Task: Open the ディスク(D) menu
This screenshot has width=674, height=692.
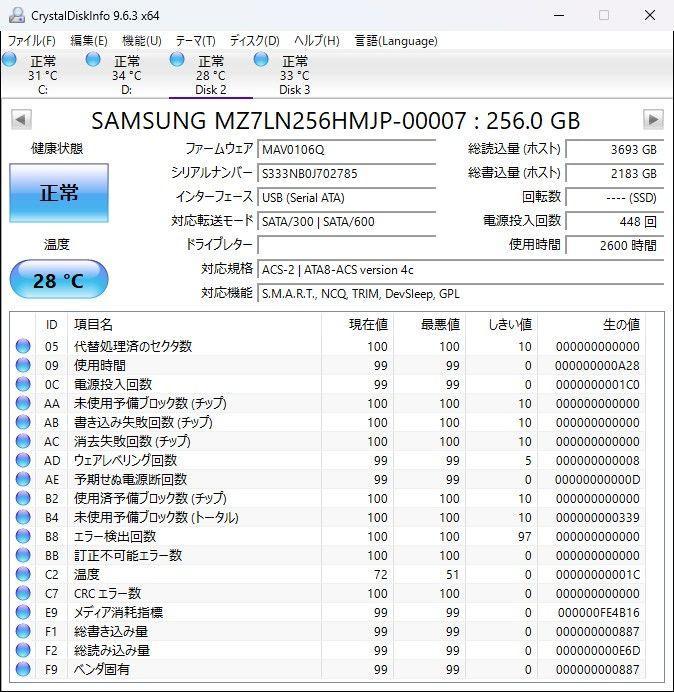Action: (255, 41)
